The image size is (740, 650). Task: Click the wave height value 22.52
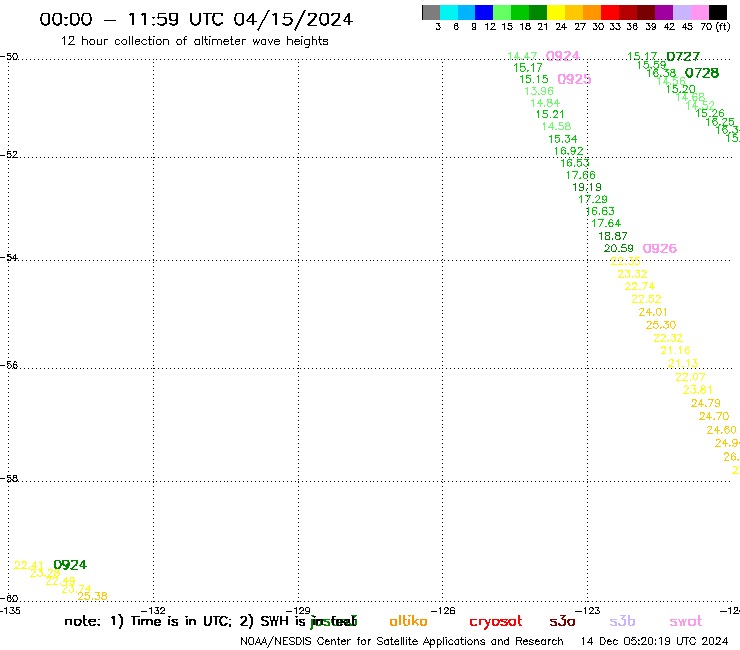pos(647,299)
